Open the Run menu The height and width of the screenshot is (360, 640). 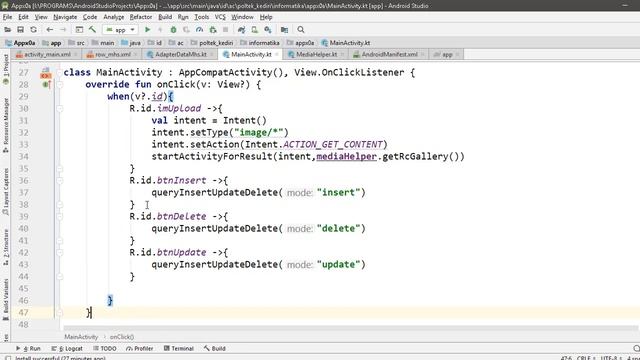[183, 17]
